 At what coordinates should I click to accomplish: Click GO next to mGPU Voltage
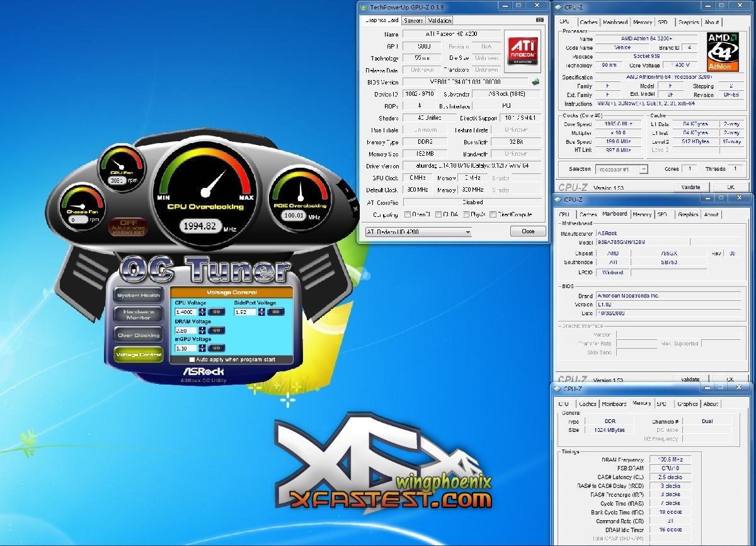(216, 347)
